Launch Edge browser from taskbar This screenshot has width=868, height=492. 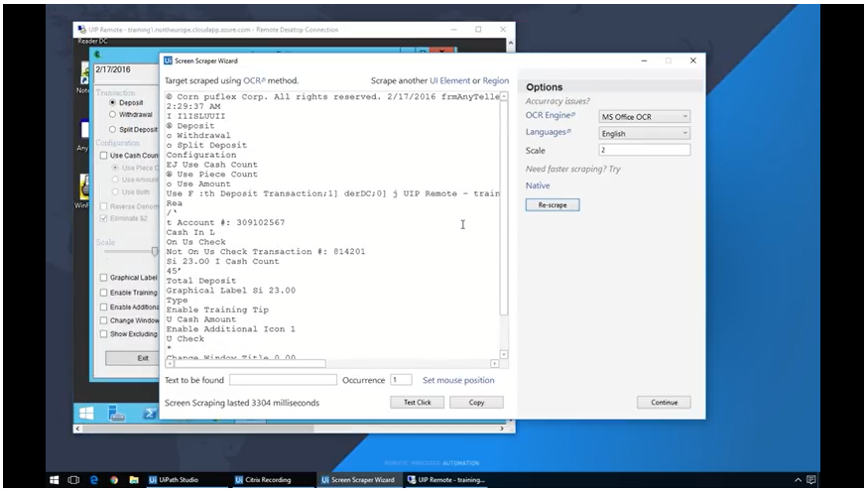coord(94,480)
